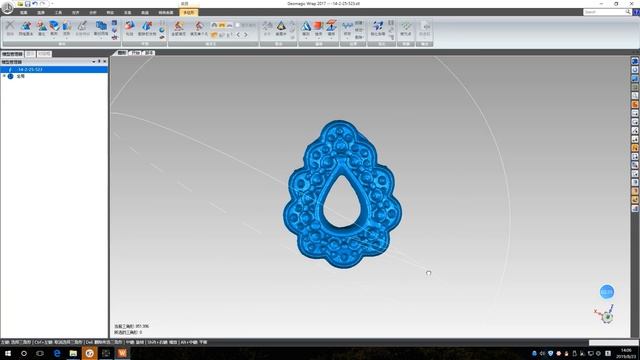
Task: Click the magnifier icon beside Search field
Action: pyautogui.click(x=628, y=12)
